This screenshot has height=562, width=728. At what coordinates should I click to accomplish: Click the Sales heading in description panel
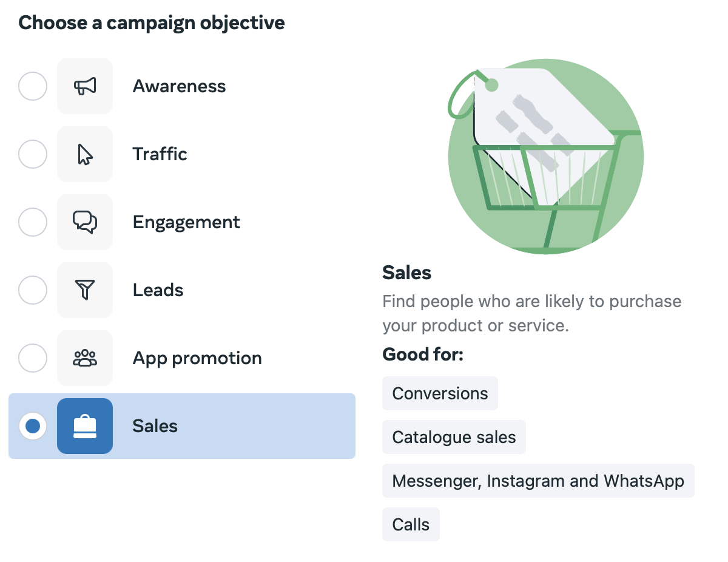click(x=406, y=273)
